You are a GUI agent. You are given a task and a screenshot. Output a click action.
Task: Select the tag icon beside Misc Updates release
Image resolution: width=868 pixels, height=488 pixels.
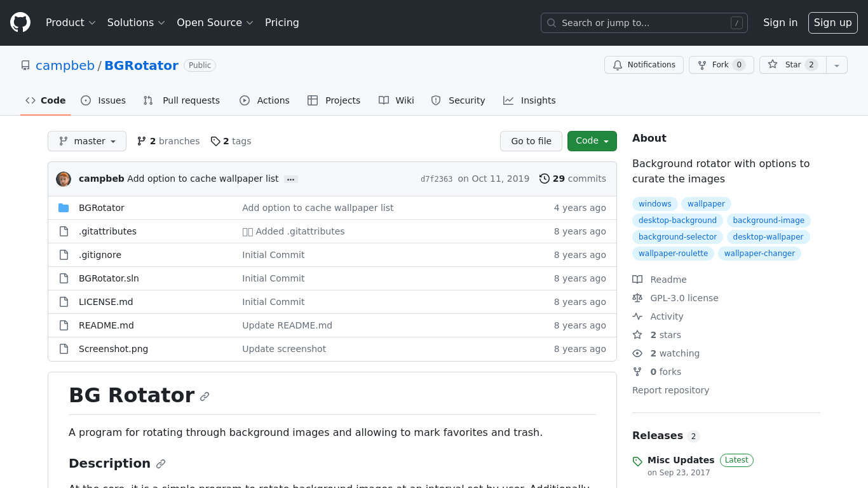637,461
